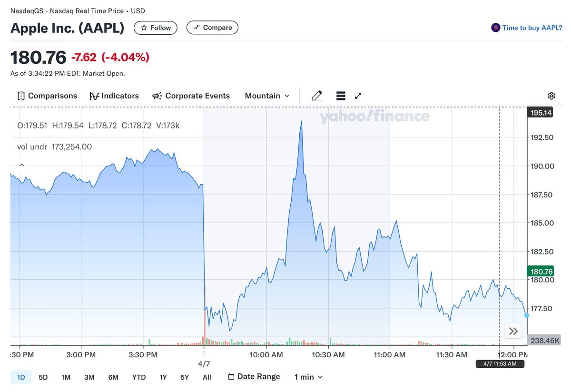
Task: Switch to All range
Action: (207, 377)
